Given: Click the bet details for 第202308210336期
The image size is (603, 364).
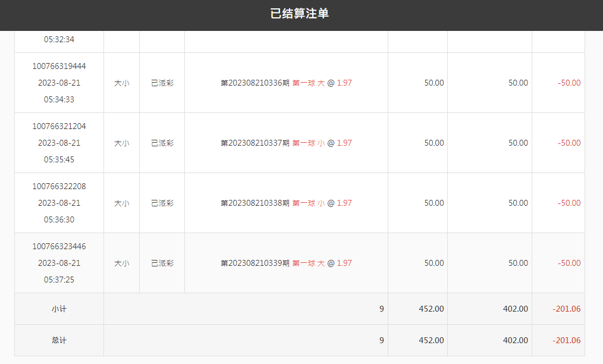Looking at the screenshot, I should [x=286, y=83].
